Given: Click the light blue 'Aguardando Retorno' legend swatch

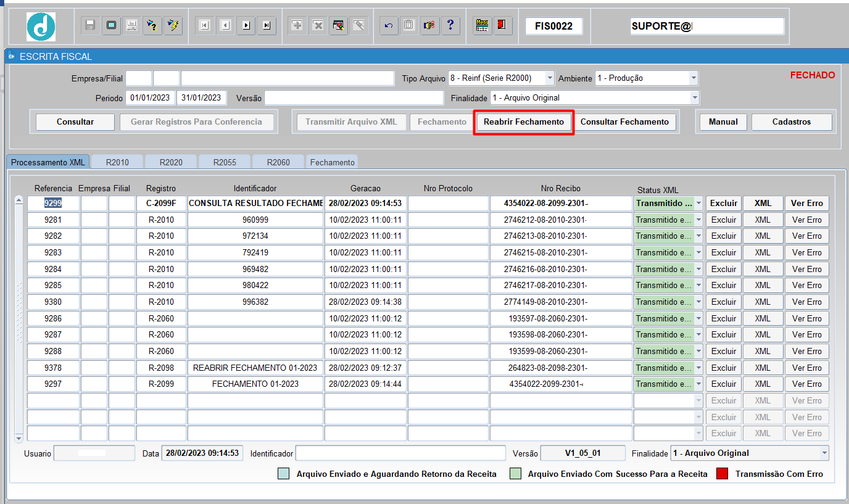Looking at the screenshot, I should pyautogui.click(x=283, y=474).
